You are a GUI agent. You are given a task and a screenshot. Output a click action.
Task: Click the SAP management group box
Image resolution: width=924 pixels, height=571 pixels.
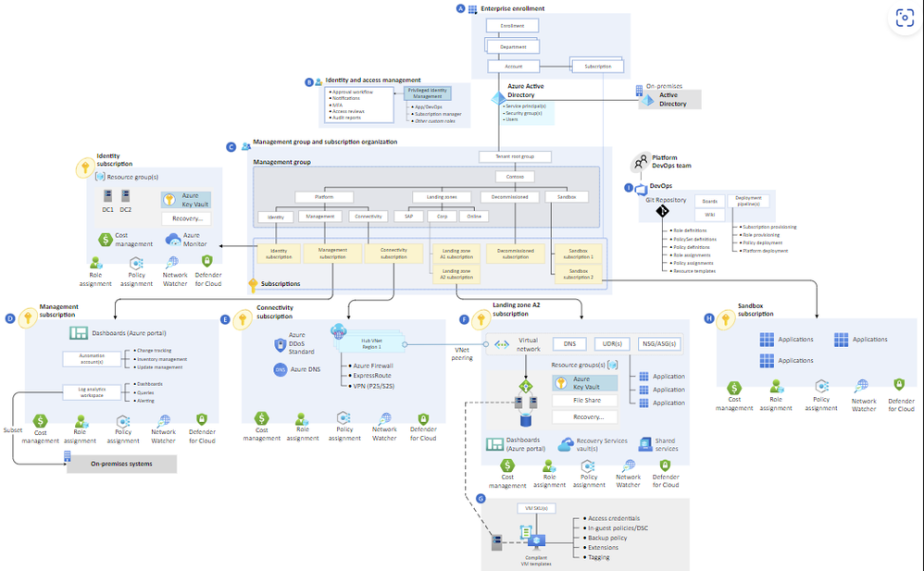click(409, 217)
